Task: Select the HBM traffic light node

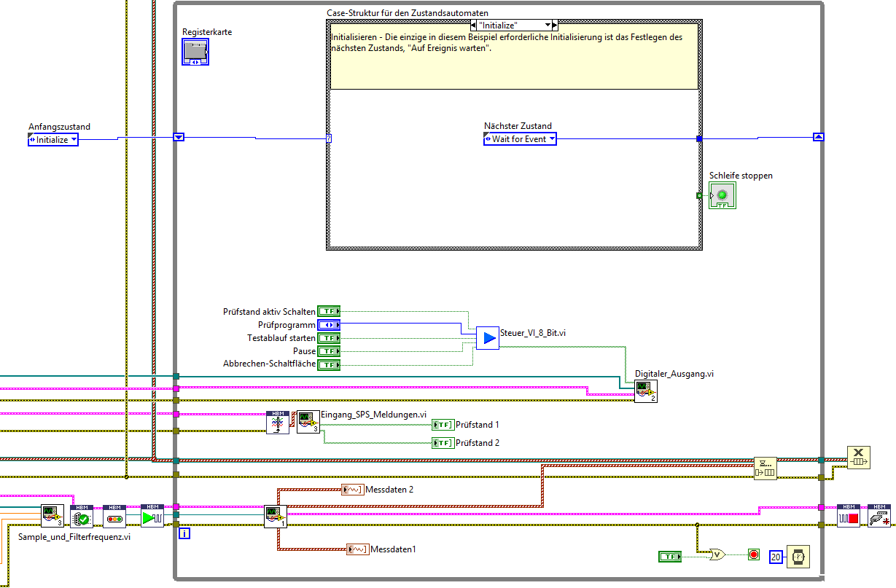Action: pyautogui.click(x=114, y=516)
